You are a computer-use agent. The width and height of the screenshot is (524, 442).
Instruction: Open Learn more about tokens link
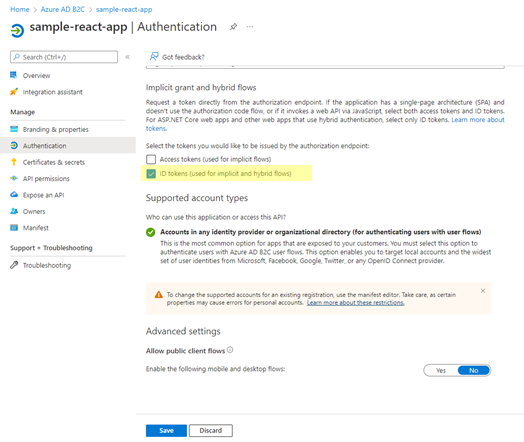[478, 120]
